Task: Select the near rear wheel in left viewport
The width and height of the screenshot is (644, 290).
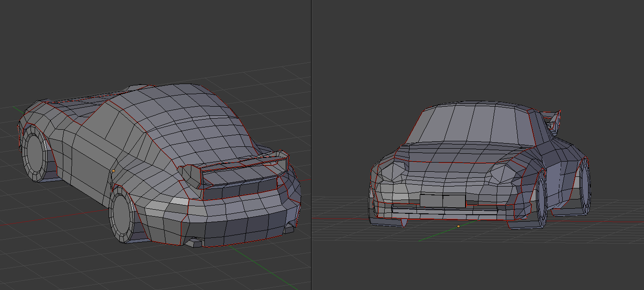Action: (122, 216)
